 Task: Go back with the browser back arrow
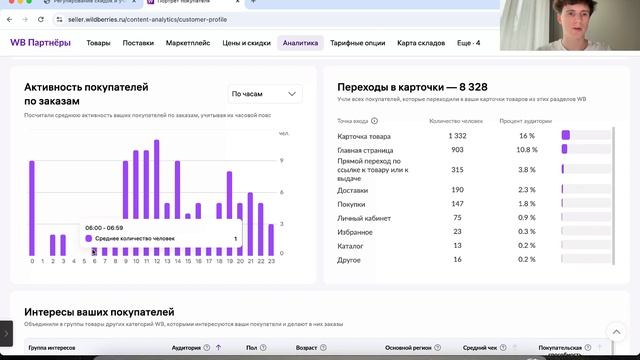[x=9, y=19]
